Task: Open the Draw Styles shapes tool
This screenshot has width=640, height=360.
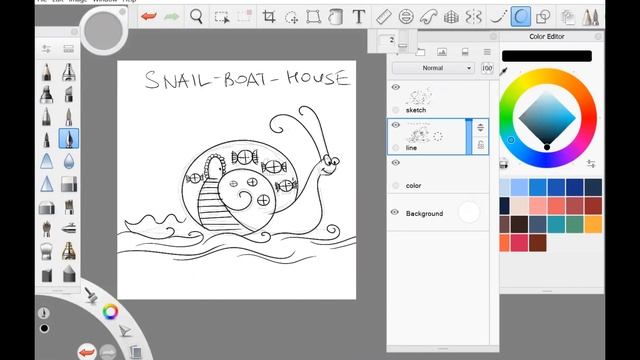Action: point(543,17)
